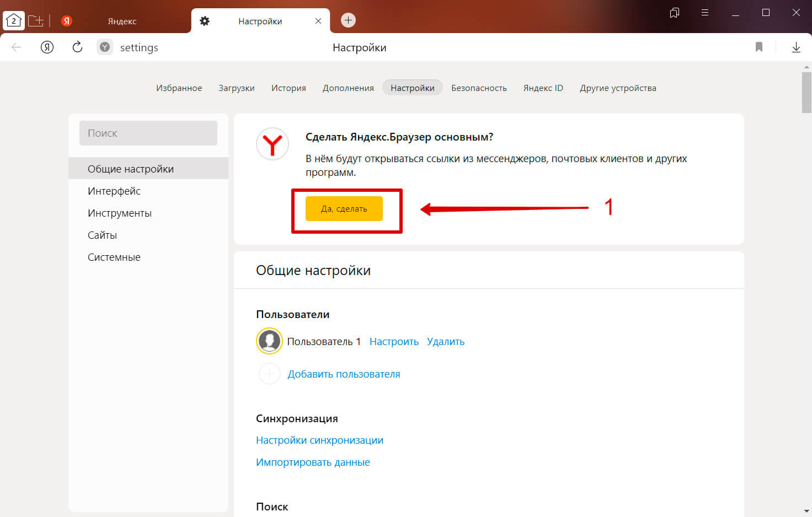Open the Избранное section
This screenshot has height=517, width=812.
tap(179, 88)
